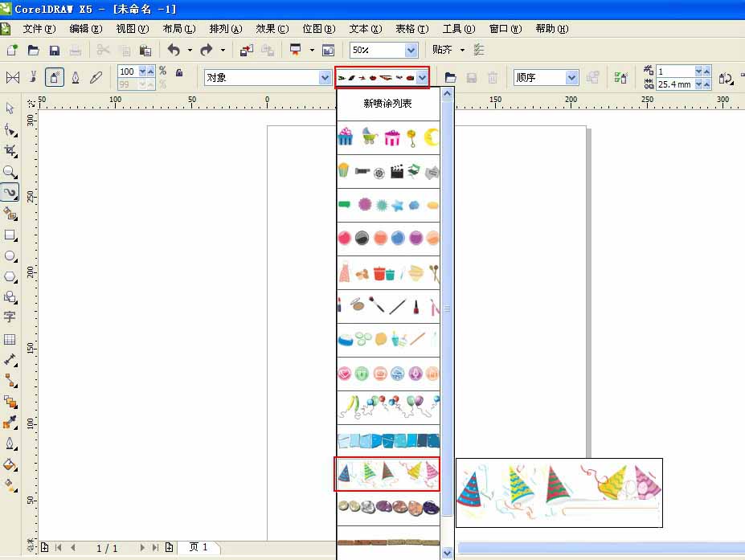Open the 对象 category dropdown
The height and width of the screenshot is (560, 745).
click(325, 77)
